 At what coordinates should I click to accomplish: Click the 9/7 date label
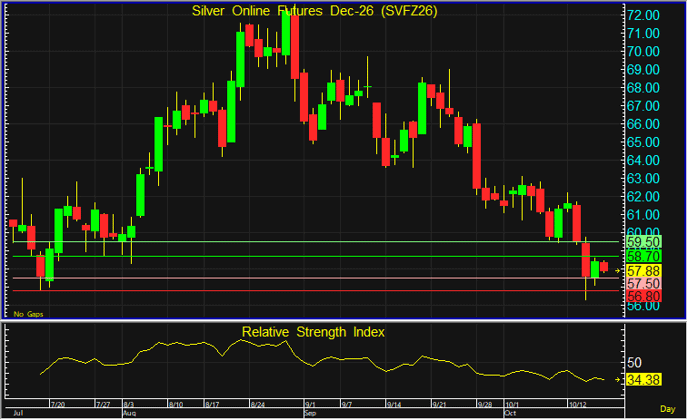tap(347, 404)
